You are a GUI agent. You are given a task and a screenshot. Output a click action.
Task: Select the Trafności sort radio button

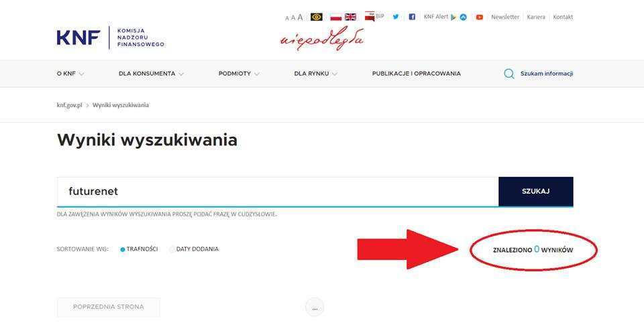coord(122,249)
